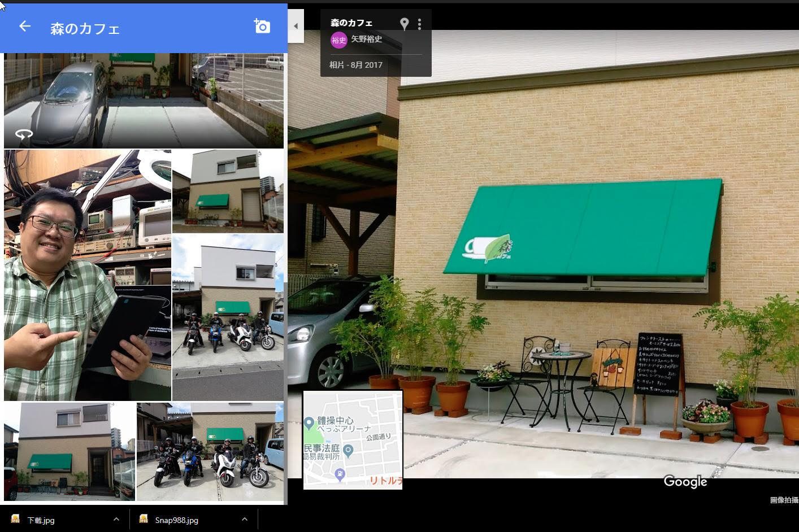Click the add photo camera icon
Image resolution: width=799 pixels, height=532 pixels.
[x=262, y=27]
